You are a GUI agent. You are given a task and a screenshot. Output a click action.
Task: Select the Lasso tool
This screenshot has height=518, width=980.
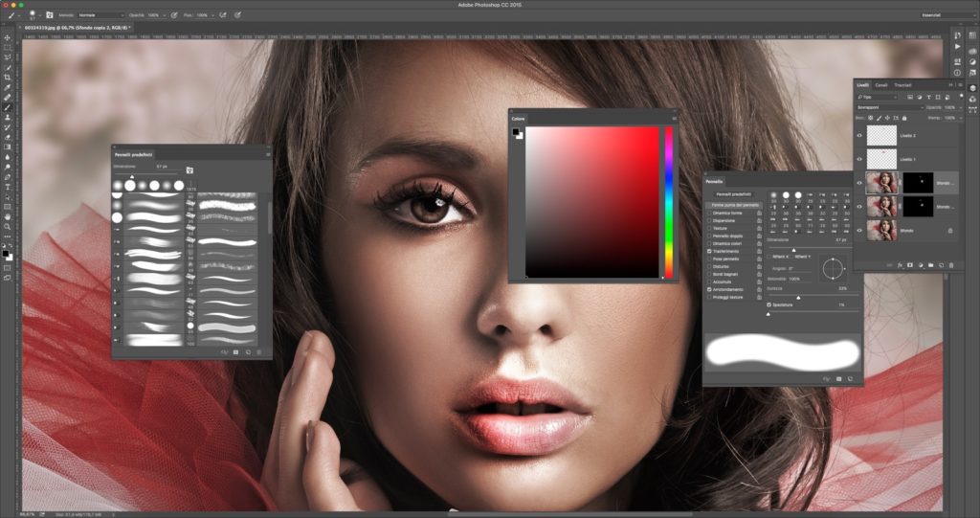tap(8, 57)
